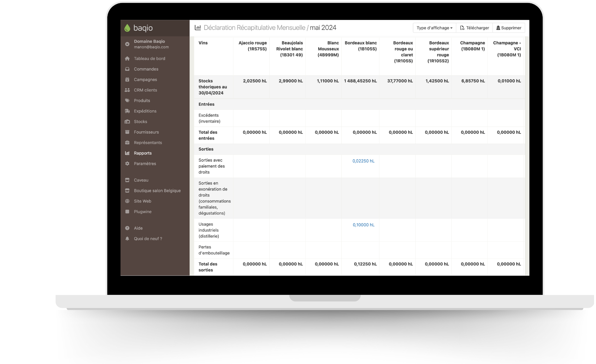Open the Type d'affichage dropdown
596x364 pixels.
click(434, 28)
